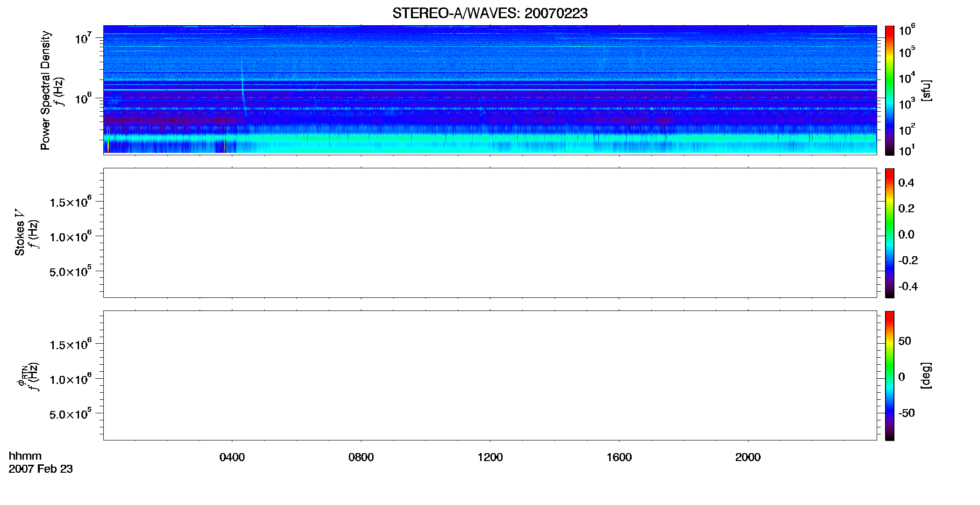Select the 1.5×10^6 tick of the Stokes V panel

tap(71, 202)
